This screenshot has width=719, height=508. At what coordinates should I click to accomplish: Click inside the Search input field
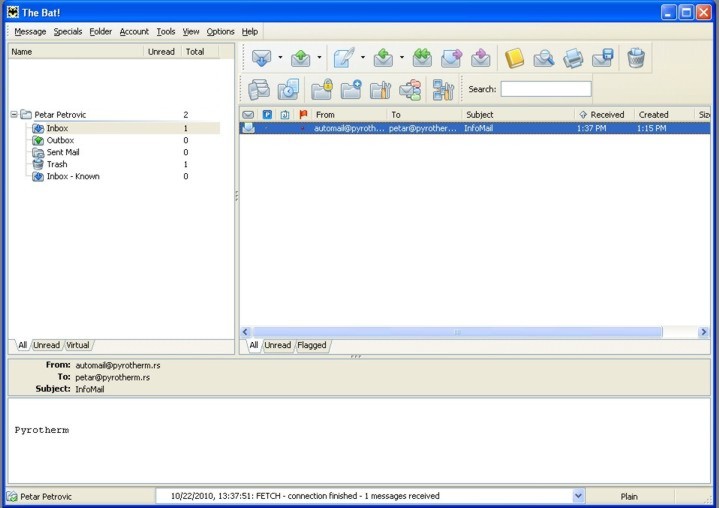pos(546,89)
